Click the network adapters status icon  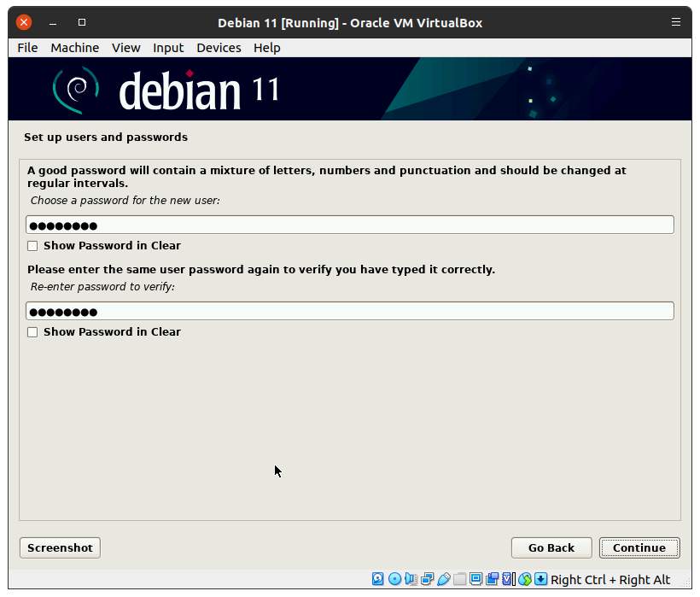[427, 579]
